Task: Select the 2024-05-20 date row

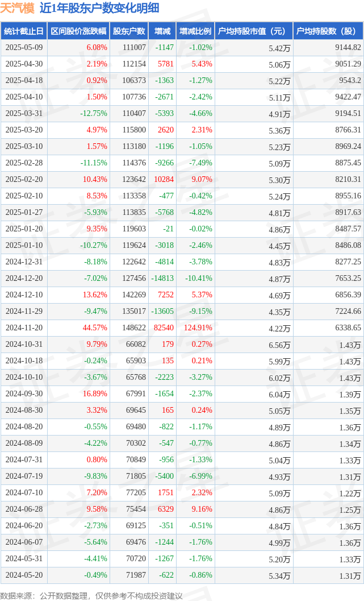Action: [182, 575]
